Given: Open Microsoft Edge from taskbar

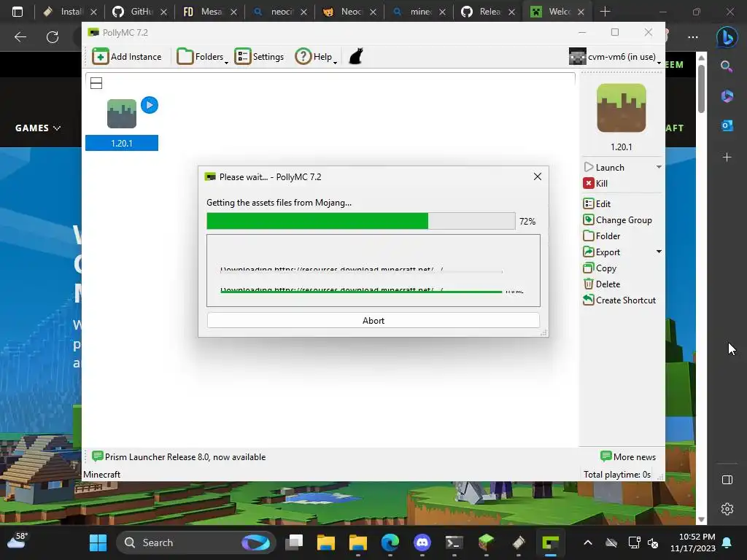Looking at the screenshot, I should [390, 542].
